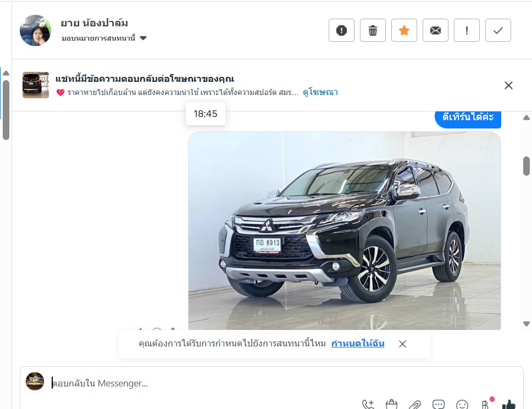Close the assignment prompt notification
Image resolution: width=532 pixels, height=409 pixels.
[402, 344]
